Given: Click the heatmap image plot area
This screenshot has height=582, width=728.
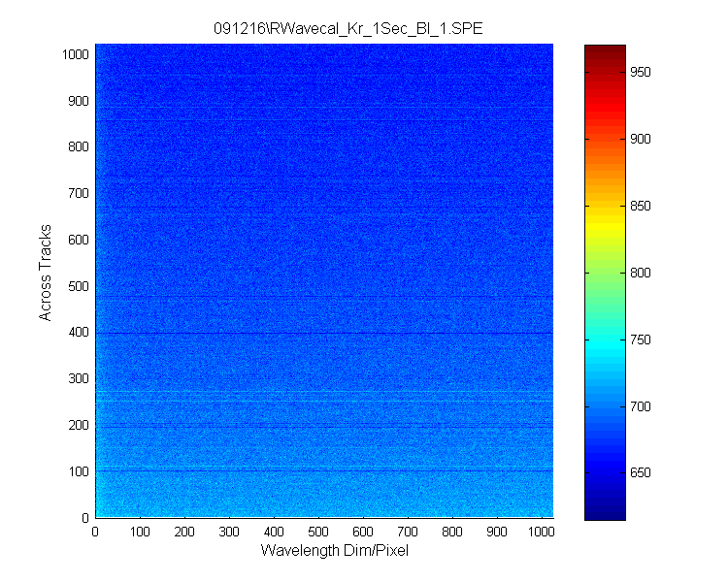Looking at the screenshot, I should [324, 280].
